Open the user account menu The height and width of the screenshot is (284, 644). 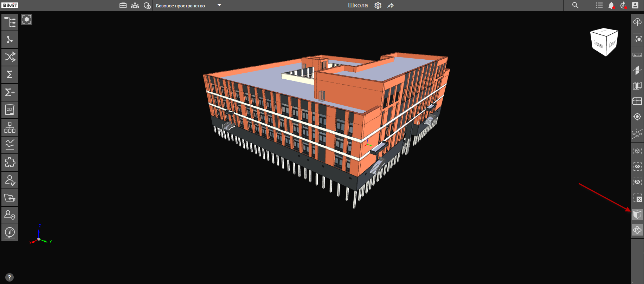[x=635, y=5]
